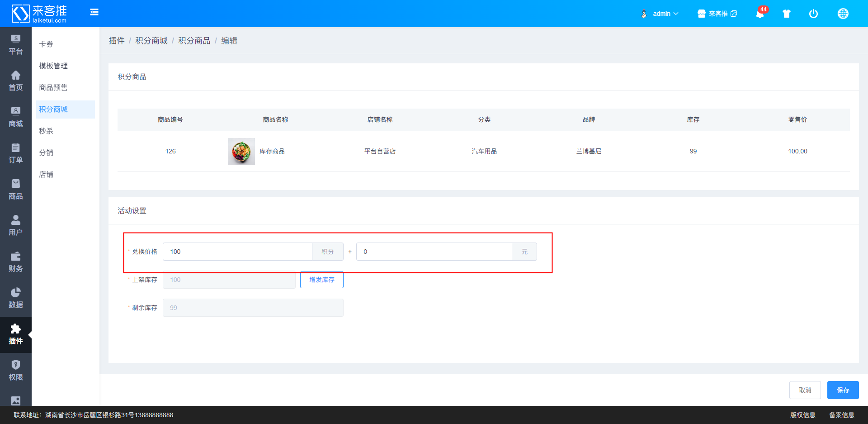Open the globe language icon
Image resolution: width=868 pixels, height=424 pixels.
point(843,14)
